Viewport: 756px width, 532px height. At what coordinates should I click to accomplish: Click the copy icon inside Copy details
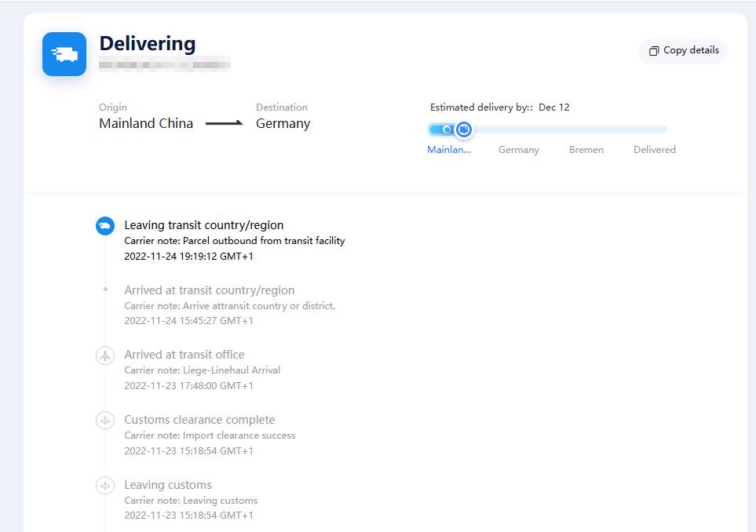[653, 51]
